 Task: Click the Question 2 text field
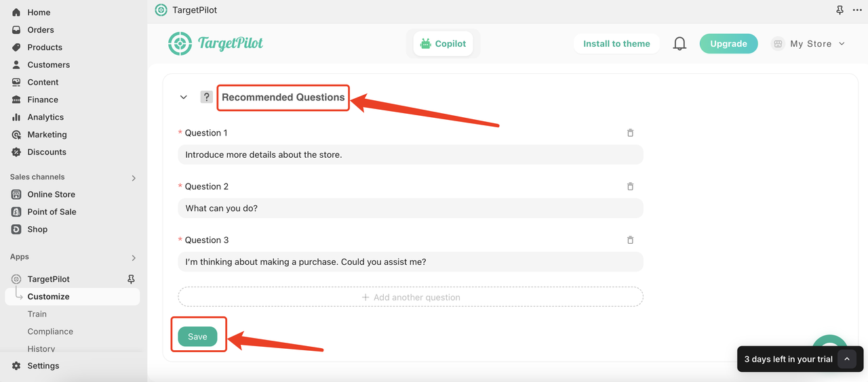(410, 208)
